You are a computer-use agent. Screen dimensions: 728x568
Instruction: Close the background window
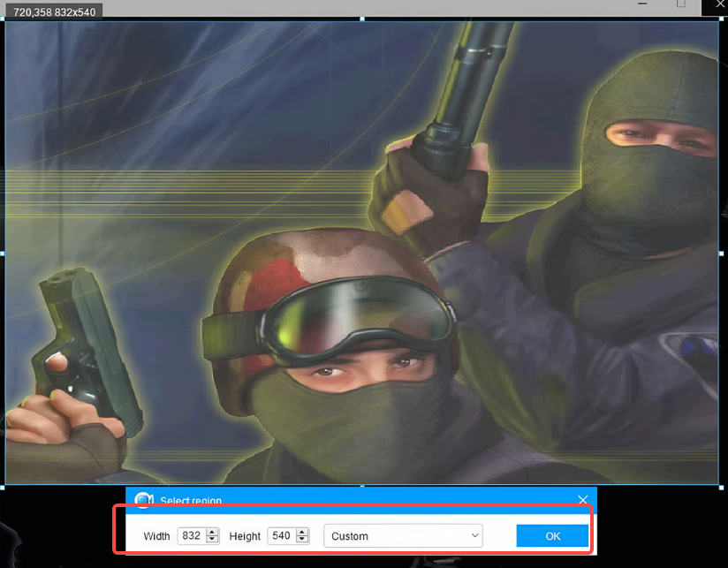click(x=720, y=4)
